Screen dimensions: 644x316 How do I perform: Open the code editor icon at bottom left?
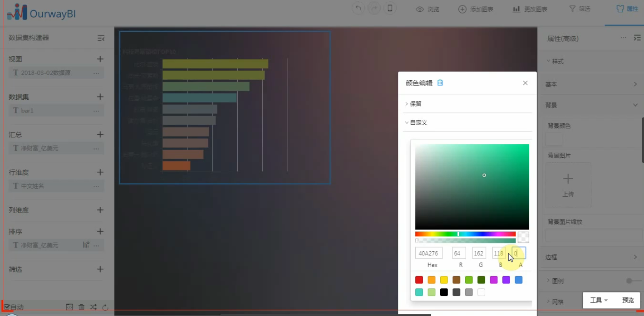[69, 307]
